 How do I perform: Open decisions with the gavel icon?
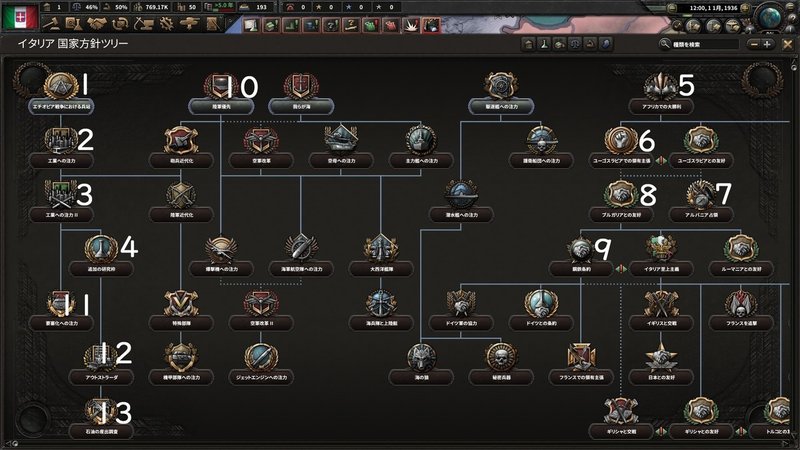point(52,23)
